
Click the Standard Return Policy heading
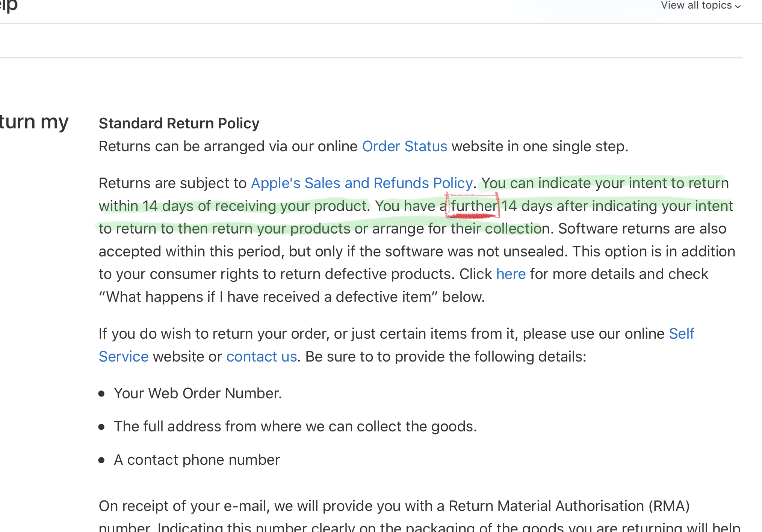(x=179, y=124)
